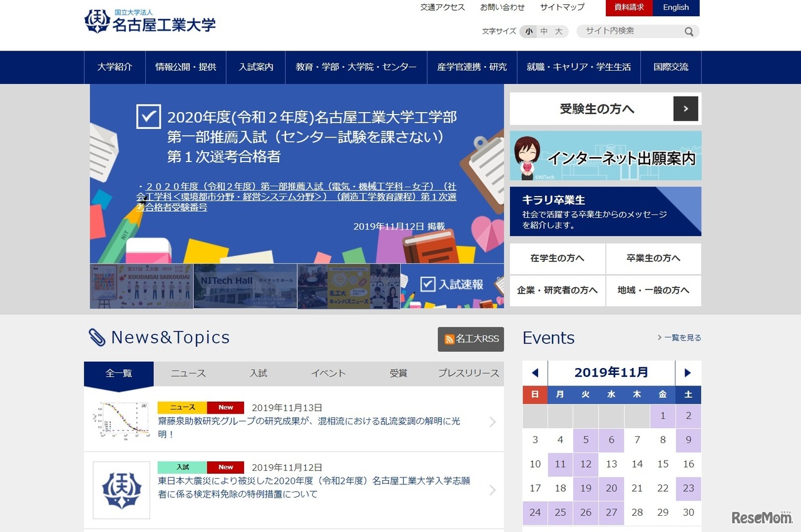Open 就職・キャリア・学生生活 menu

coord(579,67)
